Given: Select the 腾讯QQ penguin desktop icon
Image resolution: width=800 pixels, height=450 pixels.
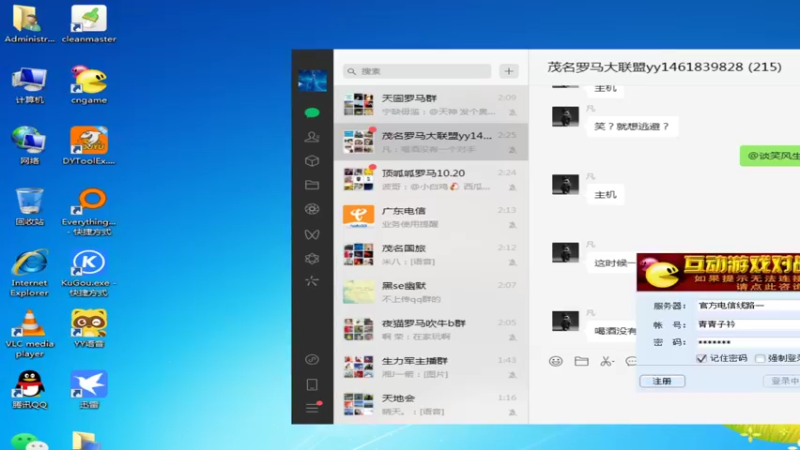Looking at the screenshot, I should 29,390.
